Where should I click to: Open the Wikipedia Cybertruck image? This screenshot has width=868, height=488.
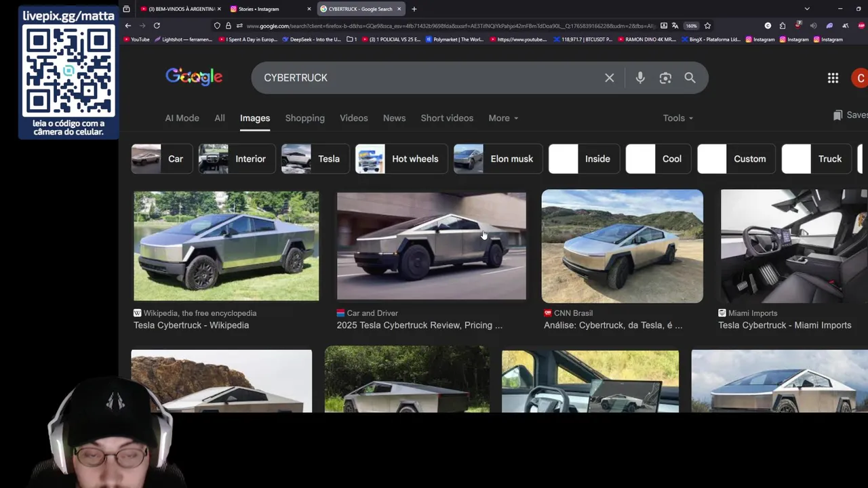(x=226, y=246)
